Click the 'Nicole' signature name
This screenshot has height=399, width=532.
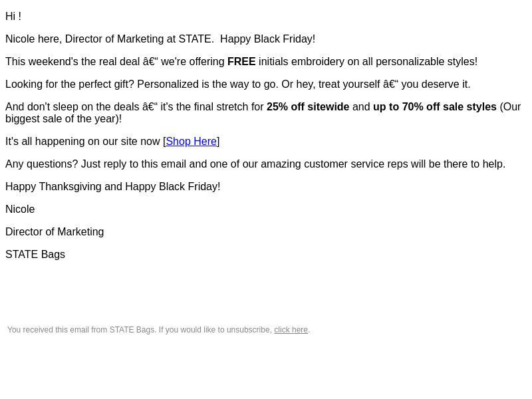20,209
